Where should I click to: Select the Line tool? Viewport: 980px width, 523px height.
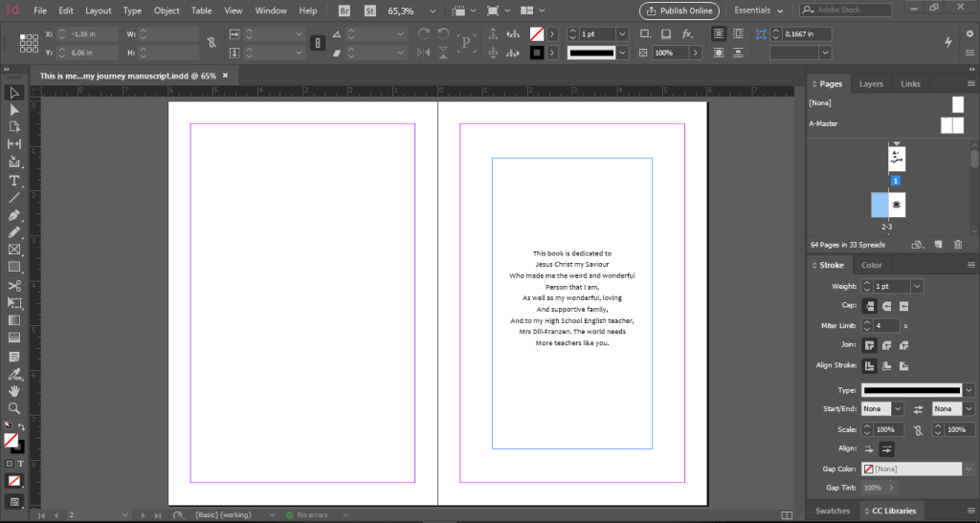tap(14, 197)
